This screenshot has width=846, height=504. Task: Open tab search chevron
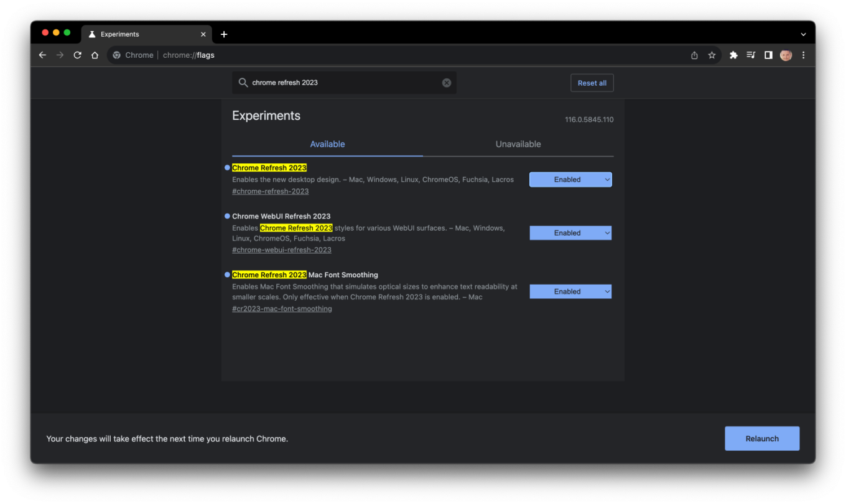803,34
